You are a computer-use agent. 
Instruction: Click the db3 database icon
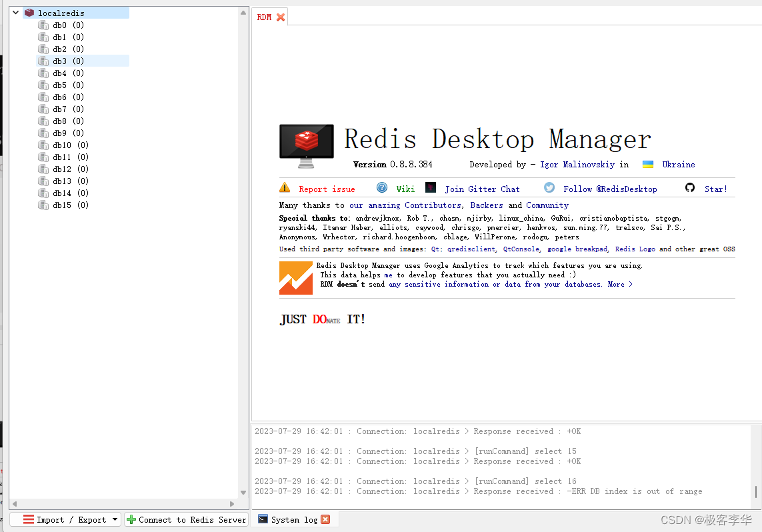tap(43, 61)
